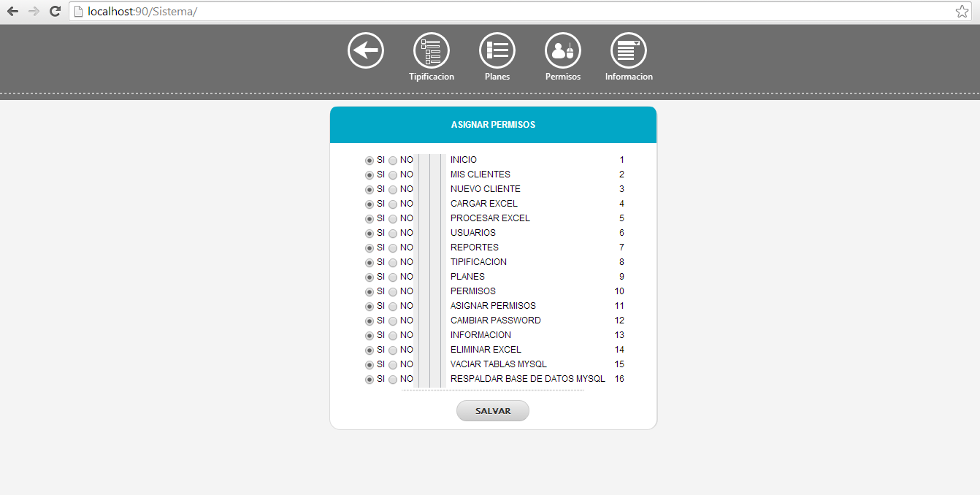The image size is (980, 495).
Task: Select SI for CAMBIAR PASSWORD permission
Action: (x=370, y=321)
